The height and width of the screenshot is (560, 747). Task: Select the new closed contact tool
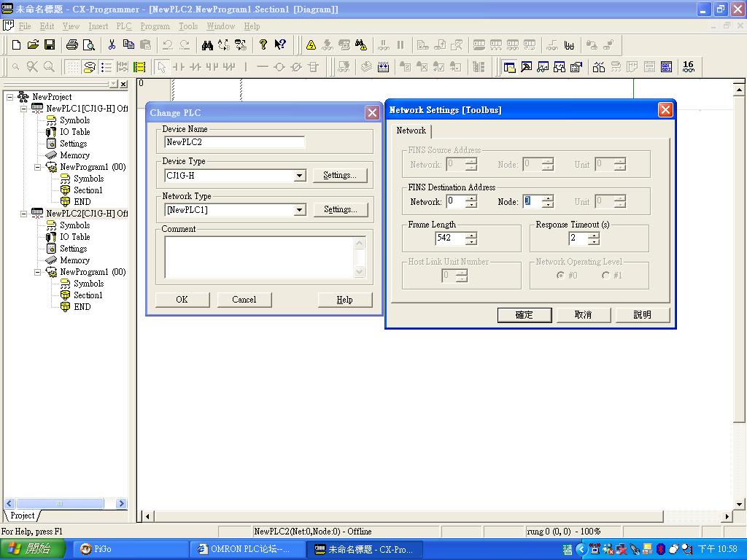(196, 66)
